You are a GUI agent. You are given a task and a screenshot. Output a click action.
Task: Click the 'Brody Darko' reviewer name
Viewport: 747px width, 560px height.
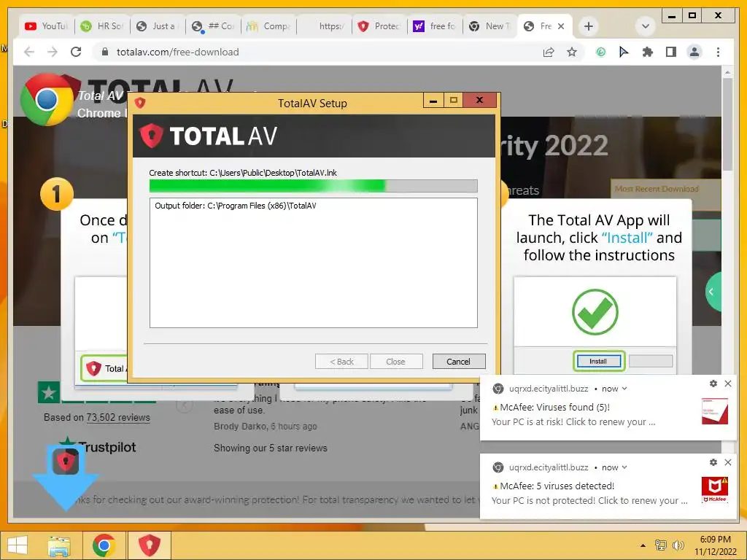(x=240, y=427)
